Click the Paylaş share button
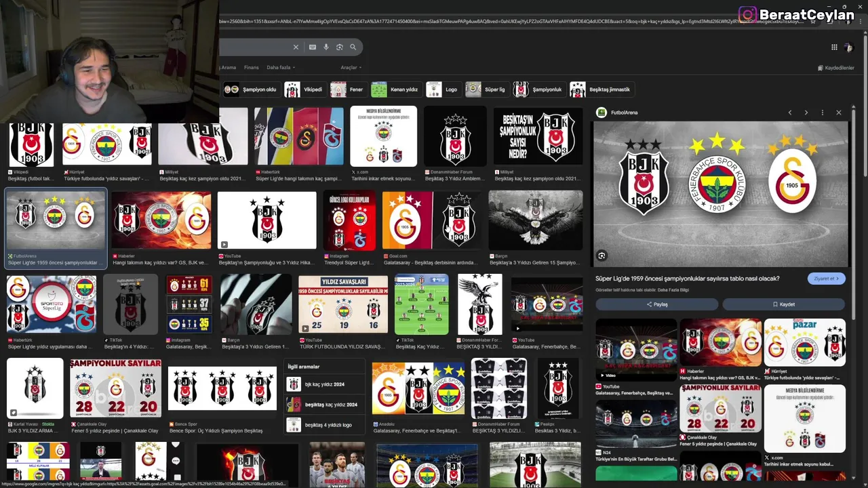This screenshot has width=868, height=488. 656,304
